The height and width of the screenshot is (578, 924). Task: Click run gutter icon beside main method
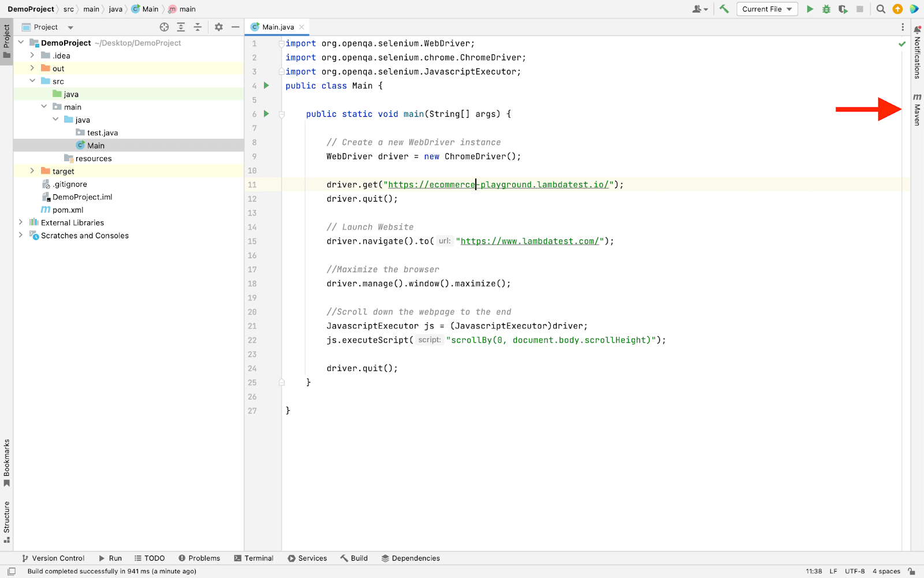(x=266, y=114)
